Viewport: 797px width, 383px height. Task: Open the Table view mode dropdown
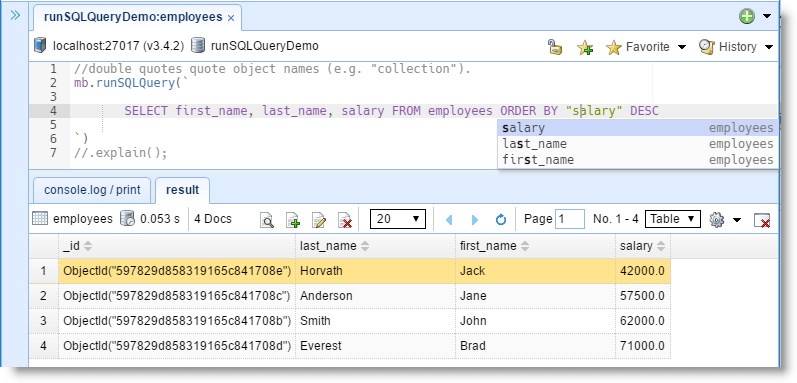(x=673, y=219)
